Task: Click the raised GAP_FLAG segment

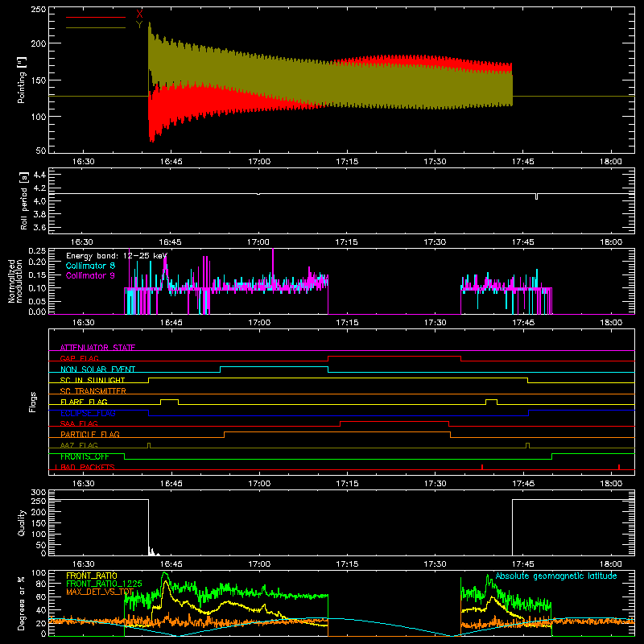Action: (394, 356)
